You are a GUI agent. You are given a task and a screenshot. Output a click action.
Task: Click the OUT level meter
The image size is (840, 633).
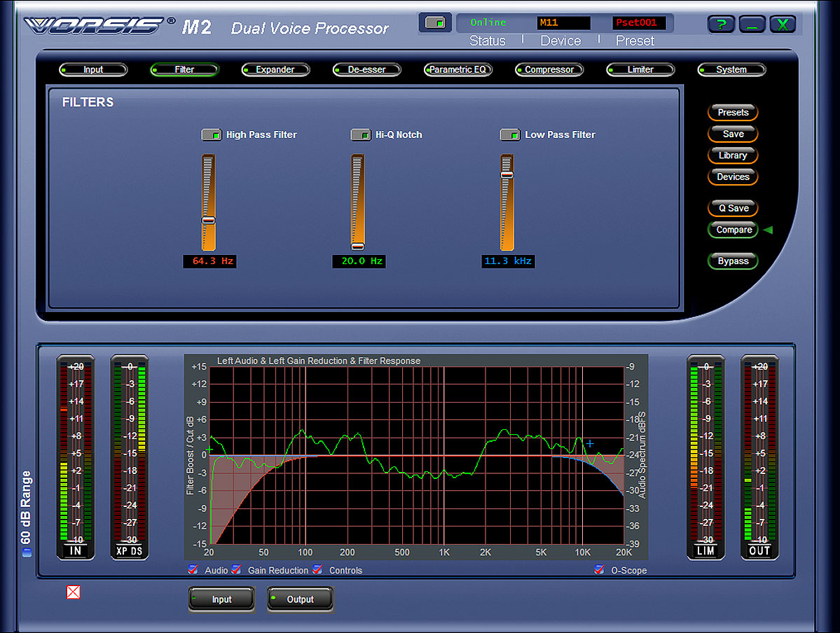click(x=759, y=457)
